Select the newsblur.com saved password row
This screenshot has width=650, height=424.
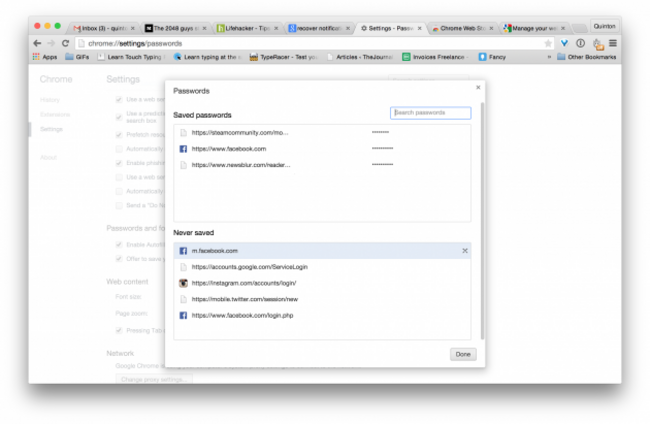pyautogui.click(x=322, y=165)
